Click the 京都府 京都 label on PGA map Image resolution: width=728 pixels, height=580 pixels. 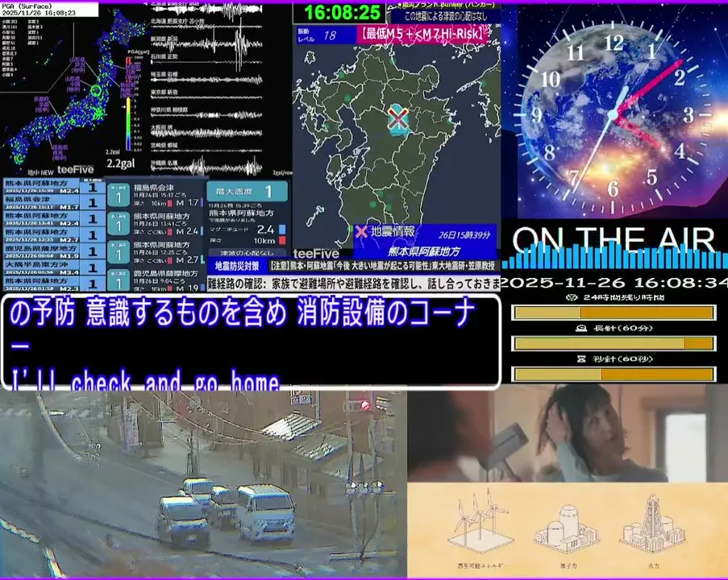tap(41, 106)
